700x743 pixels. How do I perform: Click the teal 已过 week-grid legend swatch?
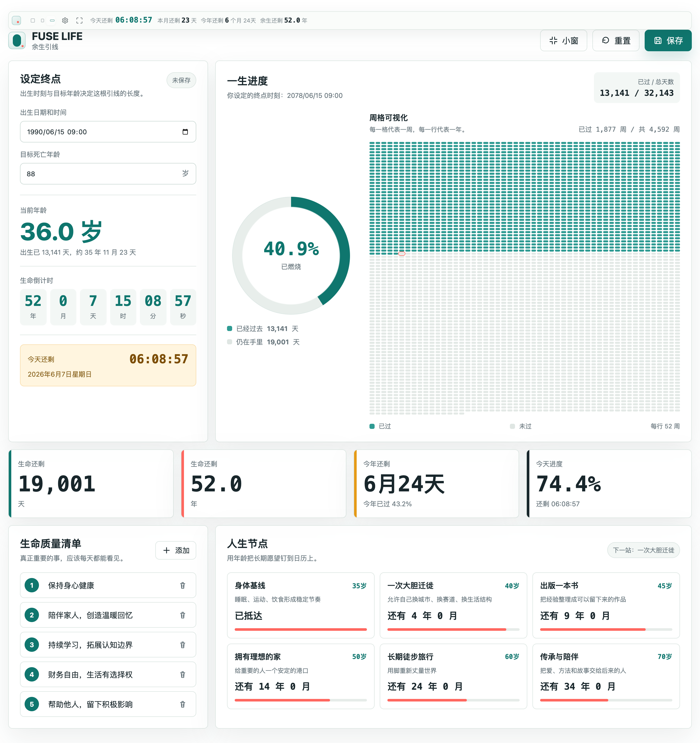(372, 426)
